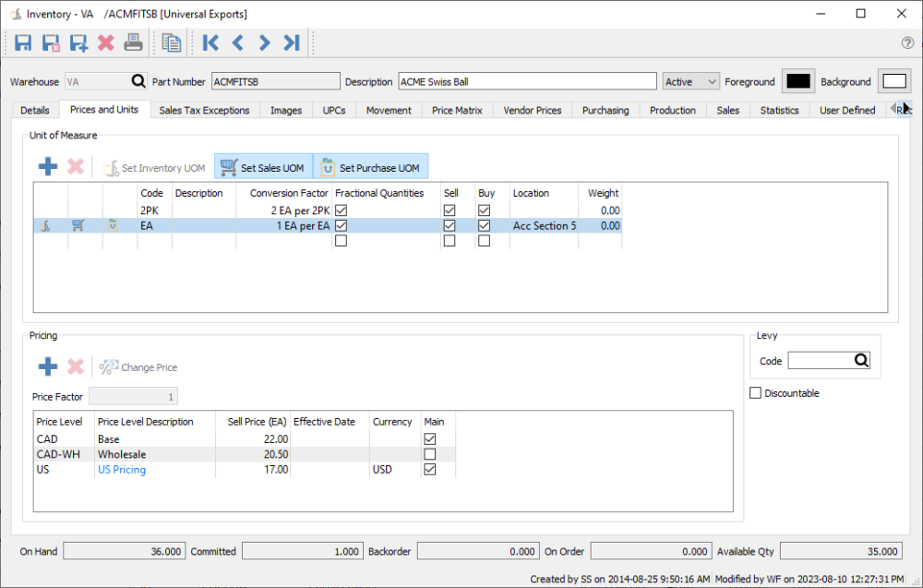Image resolution: width=923 pixels, height=588 pixels.
Task: Click Set Sales UOM button
Action: click(263, 167)
